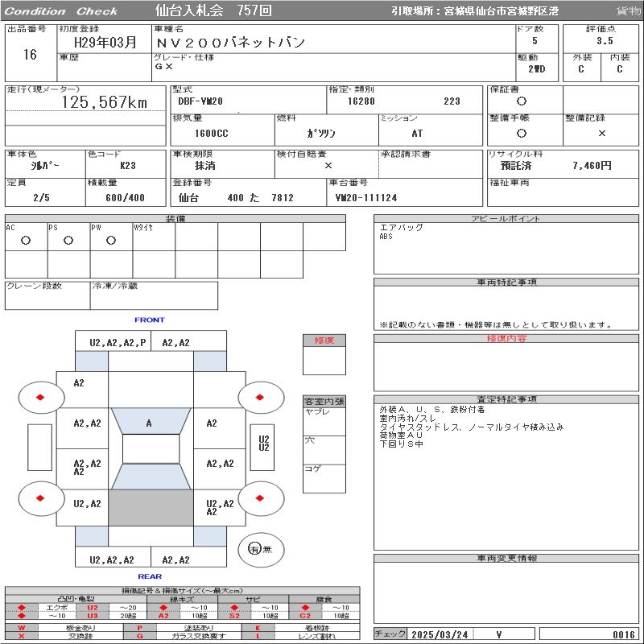This screenshot has width=644, height=644.
Task: Click the red W legend symbol
Action: coord(22,627)
